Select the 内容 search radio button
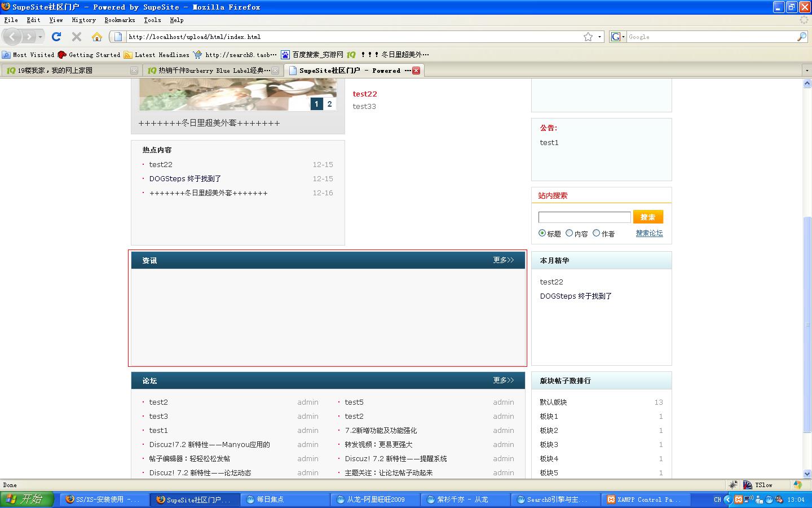This screenshot has height=508, width=812. [569, 233]
